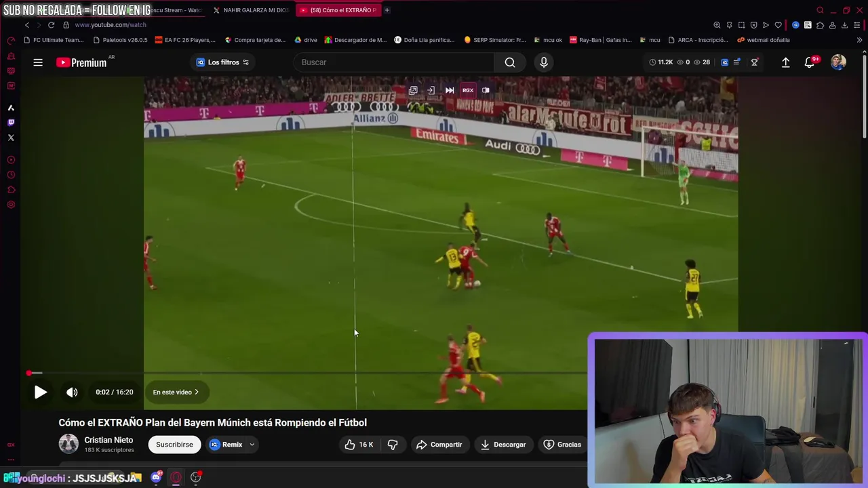Click the exit arrow icon in player overlay
Image resolution: width=868 pixels, height=488 pixels.
(x=431, y=90)
